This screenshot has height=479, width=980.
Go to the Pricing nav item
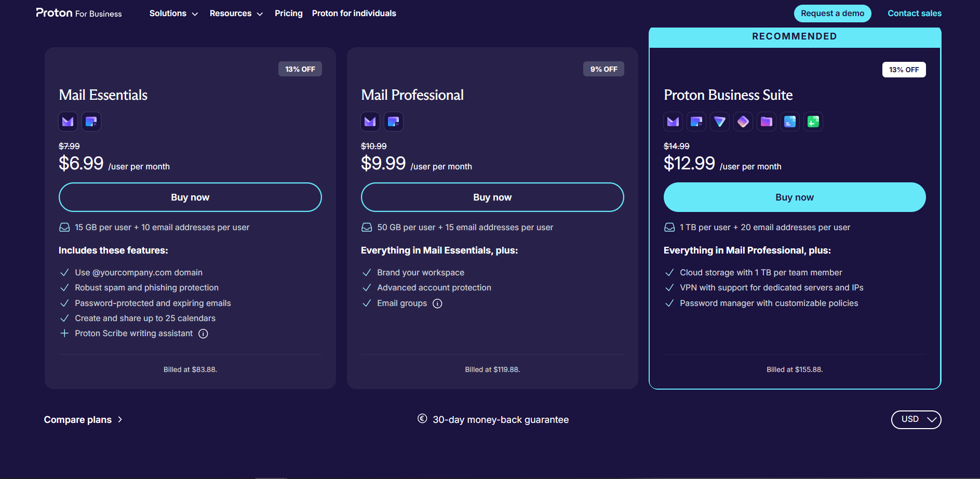[289, 14]
